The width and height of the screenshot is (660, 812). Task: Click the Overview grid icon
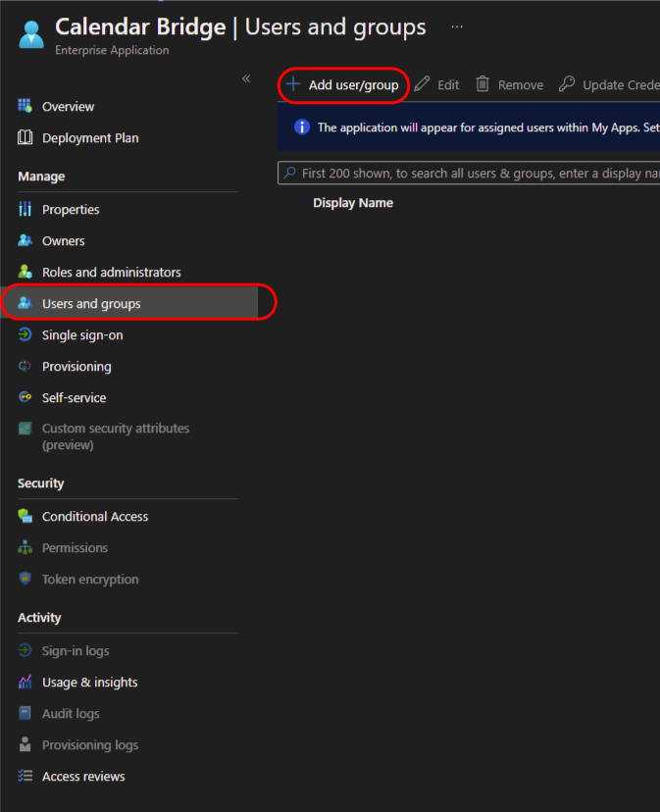point(25,106)
